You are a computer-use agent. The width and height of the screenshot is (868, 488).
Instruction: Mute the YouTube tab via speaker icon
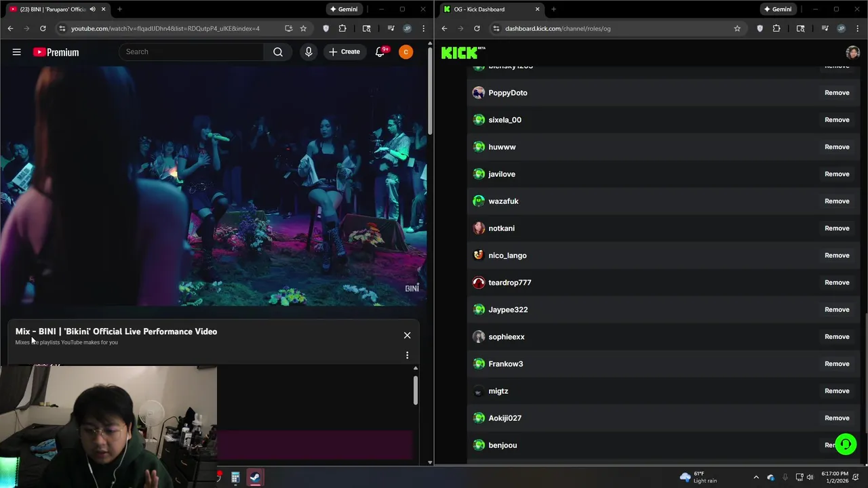point(93,9)
